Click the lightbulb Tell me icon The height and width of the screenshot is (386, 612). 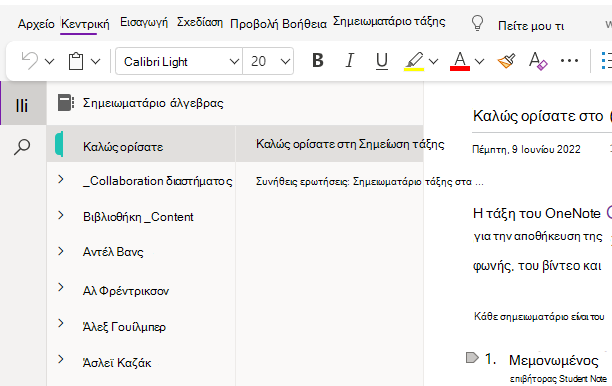(477, 23)
